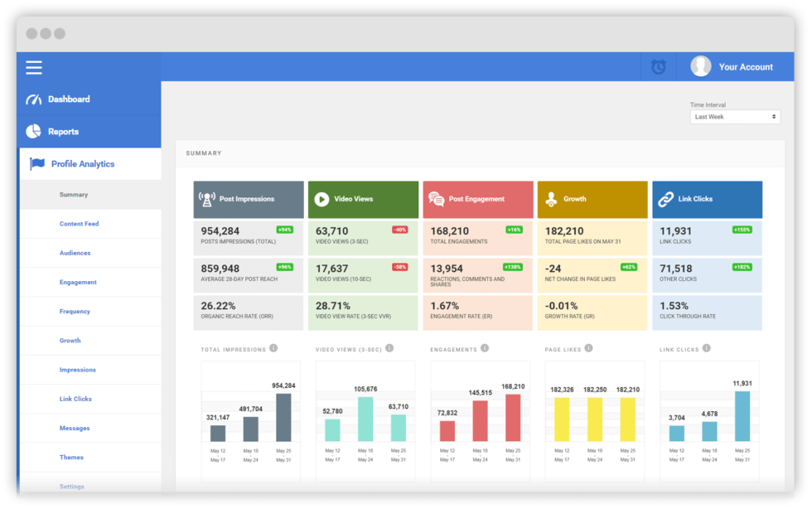Open the sidebar hamburger menu
The width and height of the screenshot is (812, 509).
pos(33,67)
